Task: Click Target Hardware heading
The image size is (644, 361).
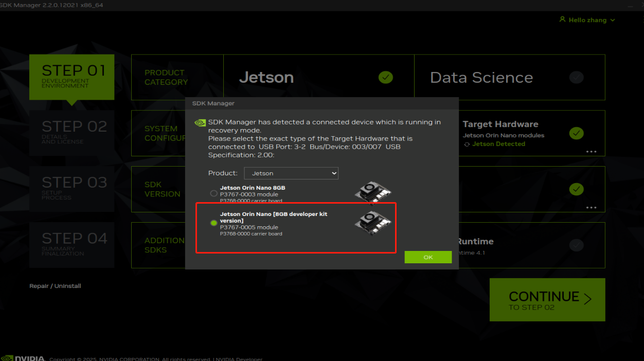Action: tap(500, 124)
